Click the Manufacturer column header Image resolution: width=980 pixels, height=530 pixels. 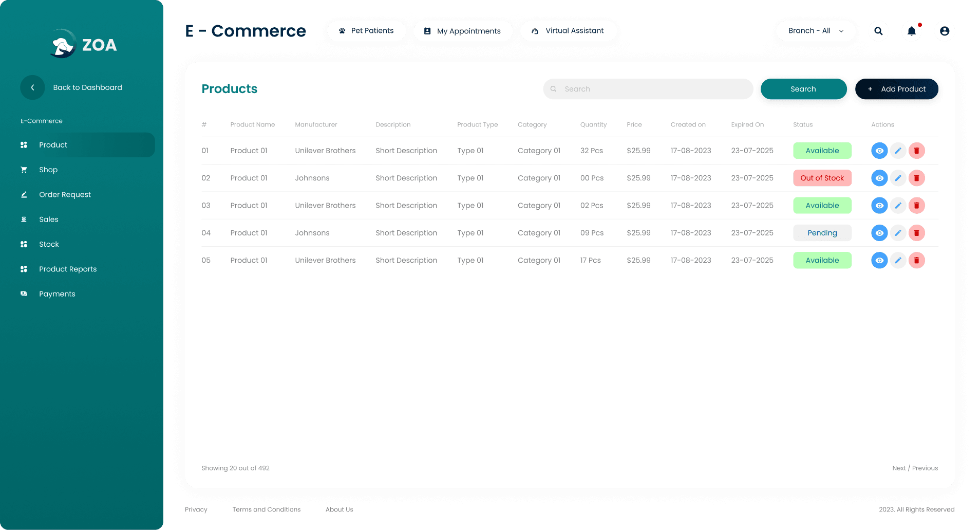click(x=316, y=124)
